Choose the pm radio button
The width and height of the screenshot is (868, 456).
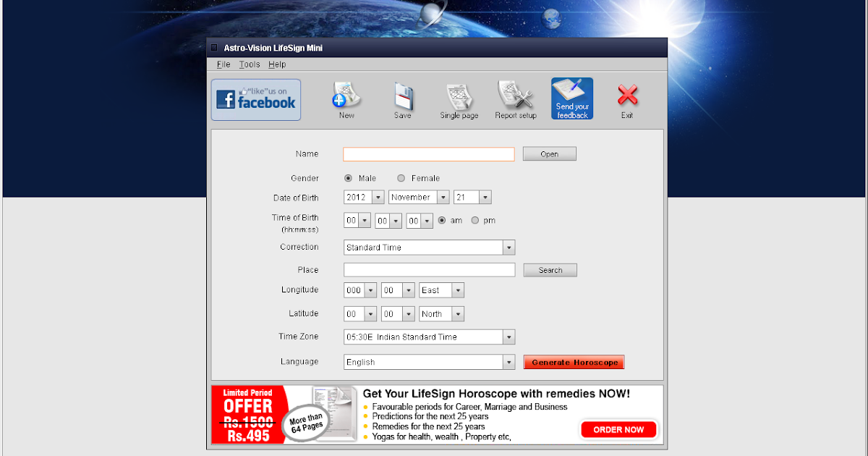[475, 221]
